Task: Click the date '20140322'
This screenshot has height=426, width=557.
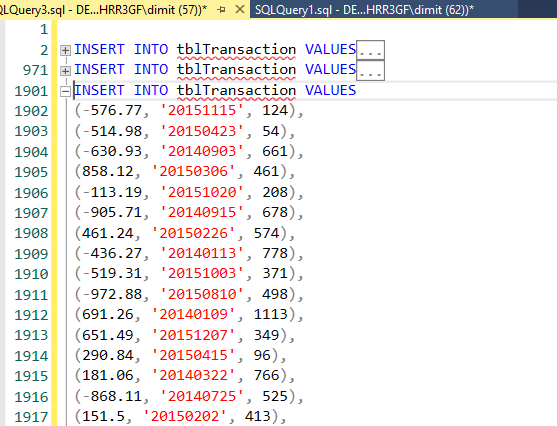Action: pyautogui.click(x=193, y=376)
